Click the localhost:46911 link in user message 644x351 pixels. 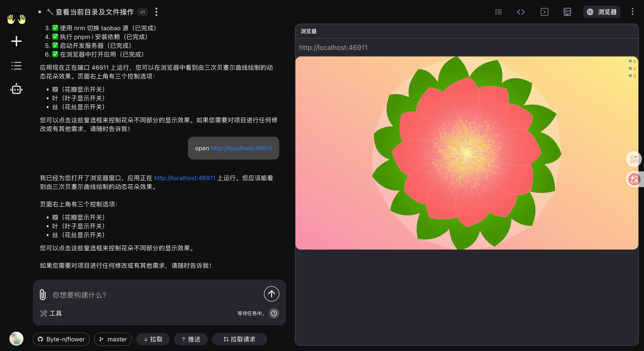[241, 148]
